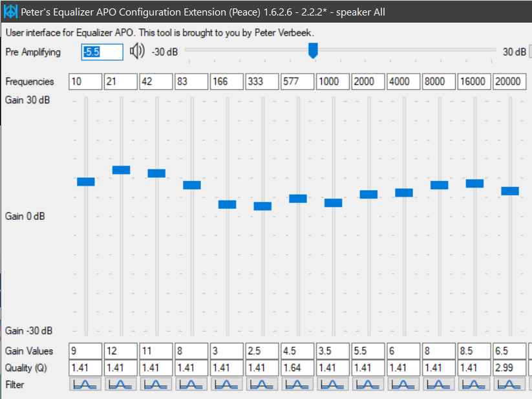Click the gain value field showing 5.5
This screenshot has width=532, height=399.
[x=367, y=350]
